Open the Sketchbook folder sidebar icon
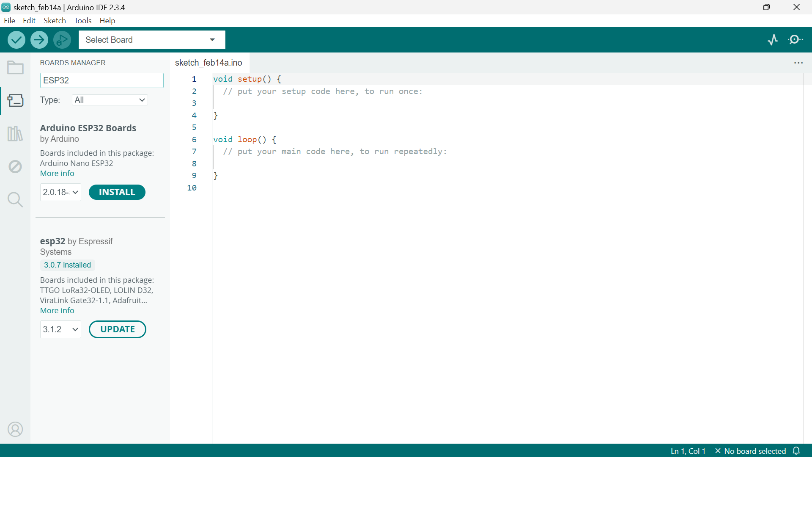Image resolution: width=812 pixels, height=508 pixels. [15, 68]
